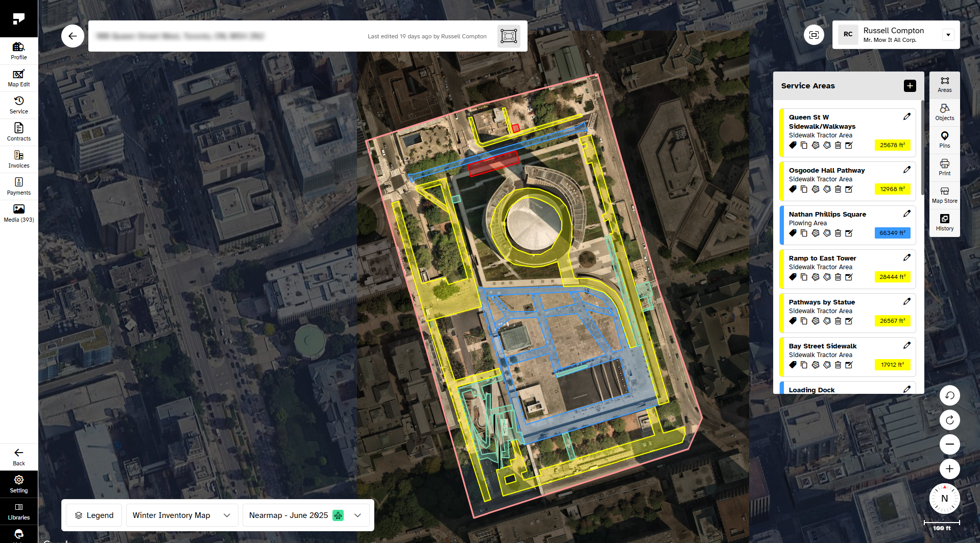Add a new service area with plus button
The height and width of the screenshot is (543, 980).
tap(910, 86)
